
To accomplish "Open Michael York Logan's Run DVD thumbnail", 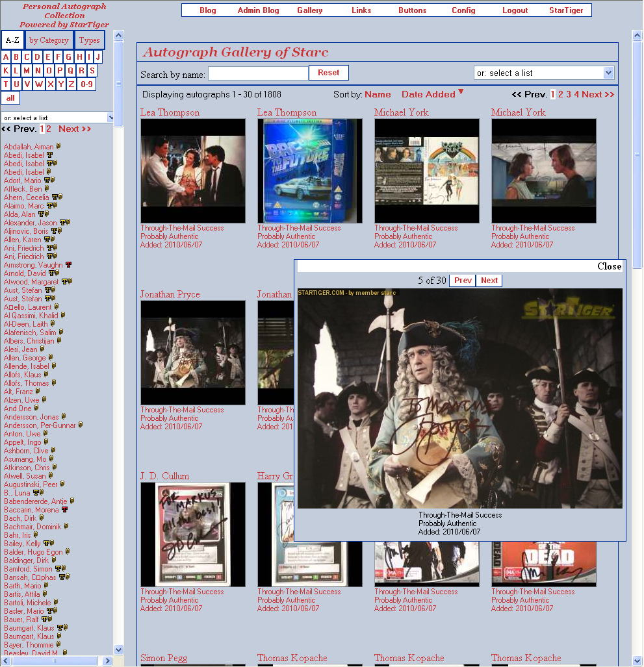I will [x=427, y=171].
